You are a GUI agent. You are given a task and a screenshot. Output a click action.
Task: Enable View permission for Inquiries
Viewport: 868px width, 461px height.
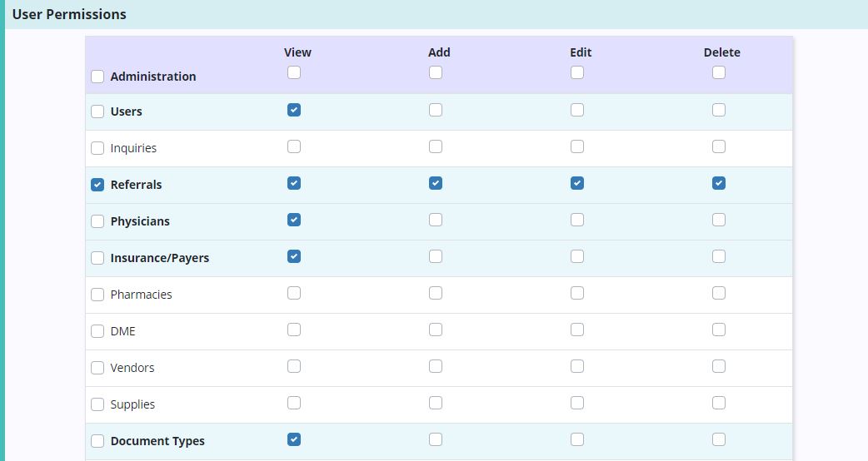click(294, 146)
